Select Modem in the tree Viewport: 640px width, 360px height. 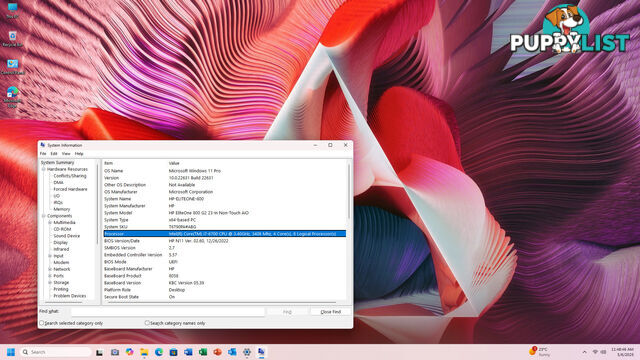pyautogui.click(x=61, y=262)
